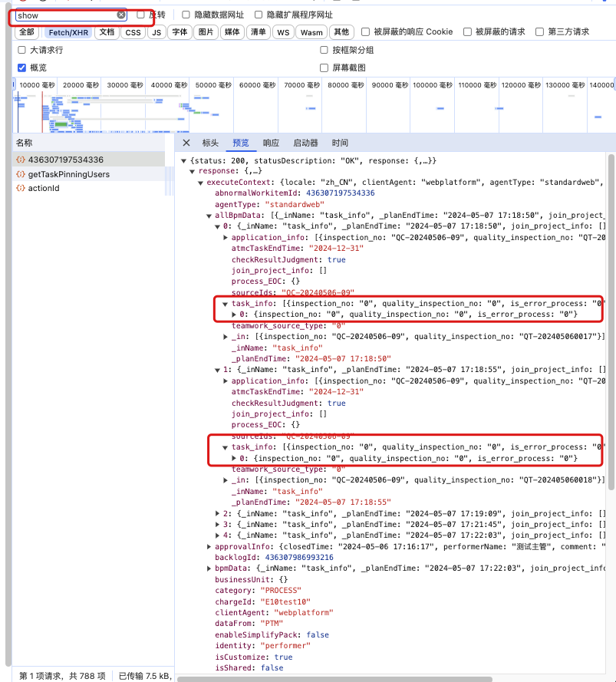Open the 启动器 tab

pyautogui.click(x=305, y=143)
